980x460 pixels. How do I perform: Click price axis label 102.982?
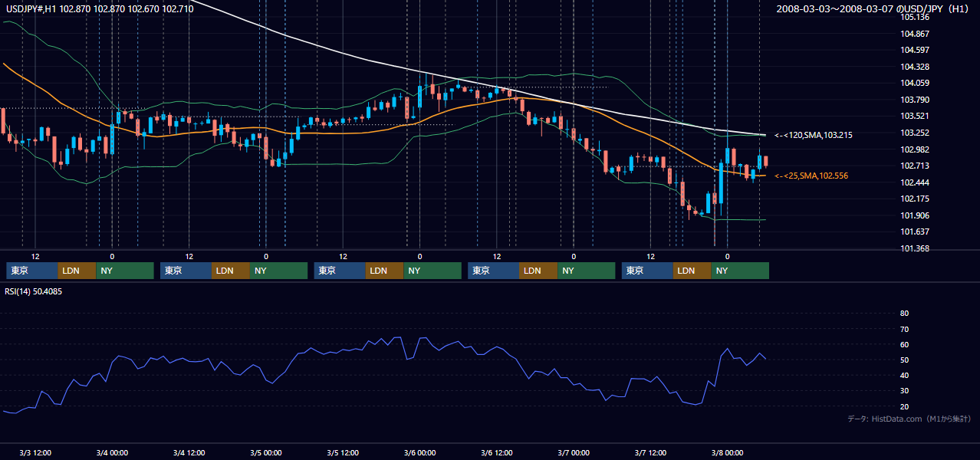[915, 149]
